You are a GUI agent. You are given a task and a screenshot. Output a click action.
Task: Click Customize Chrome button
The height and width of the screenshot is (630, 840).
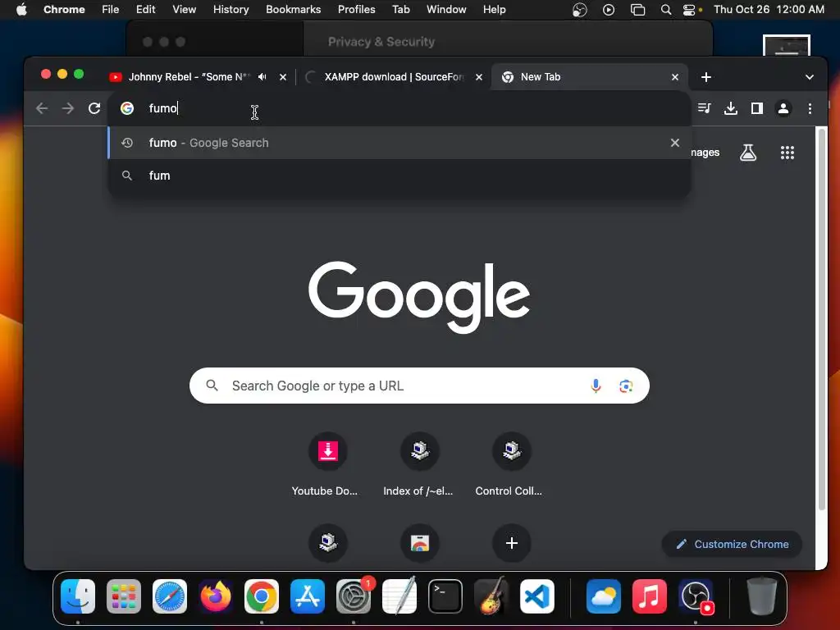[732, 545]
